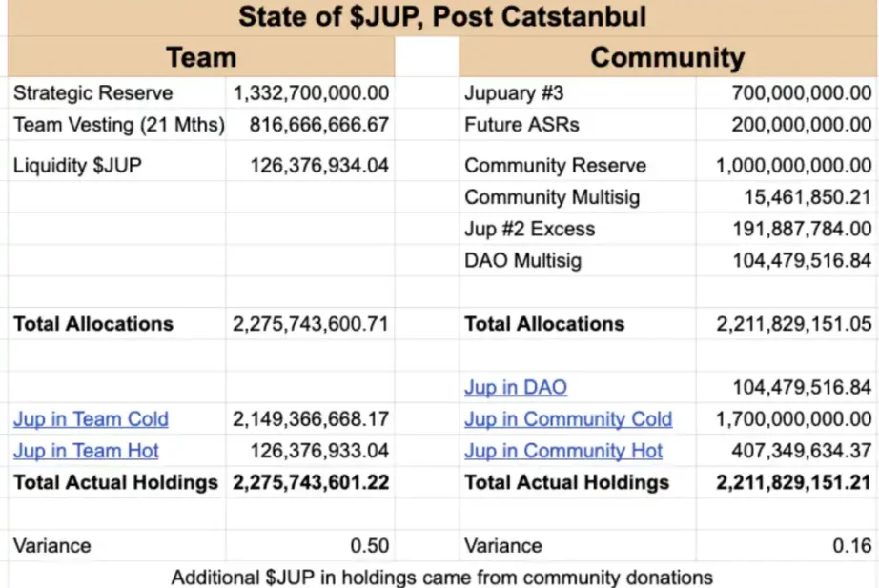Screen dimensions: 879x588
Task: Select the community variance value 0.16
Action: [x=853, y=546]
